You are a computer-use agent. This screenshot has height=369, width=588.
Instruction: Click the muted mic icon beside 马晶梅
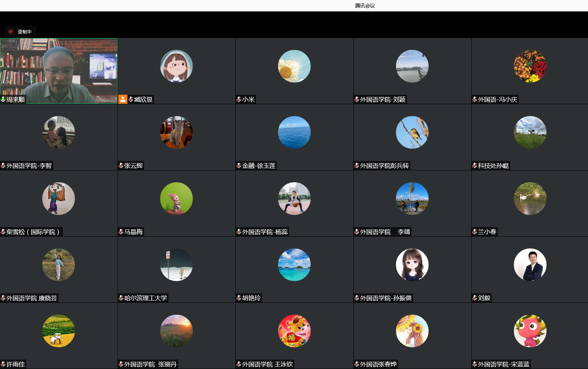click(x=121, y=232)
